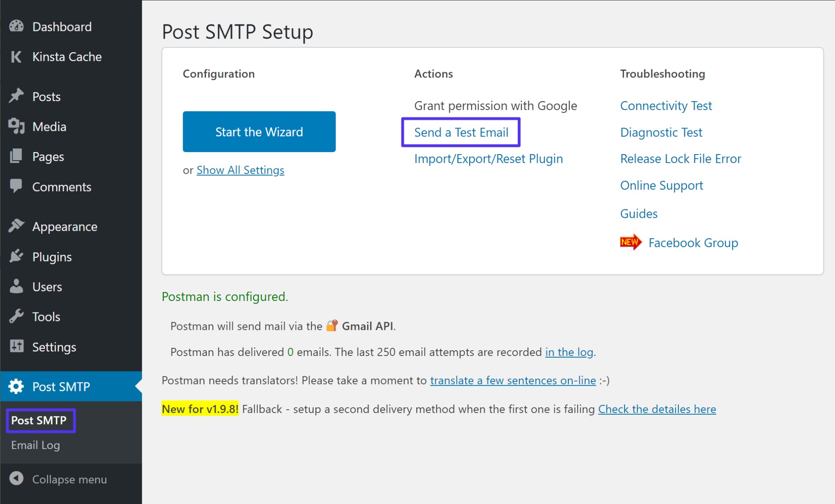This screenshot has width=835, height=504.
Task: Click the Post SMTP gear icon
Action: (x=16, y=385)
